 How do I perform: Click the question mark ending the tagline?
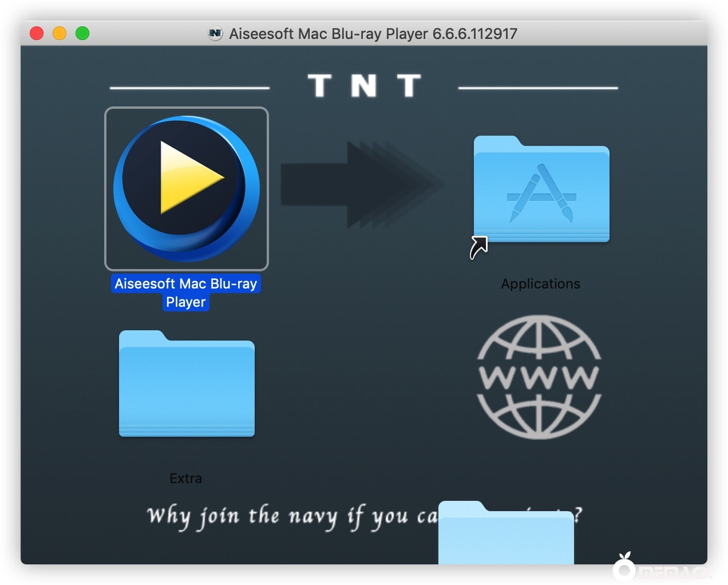click(579, 515)
